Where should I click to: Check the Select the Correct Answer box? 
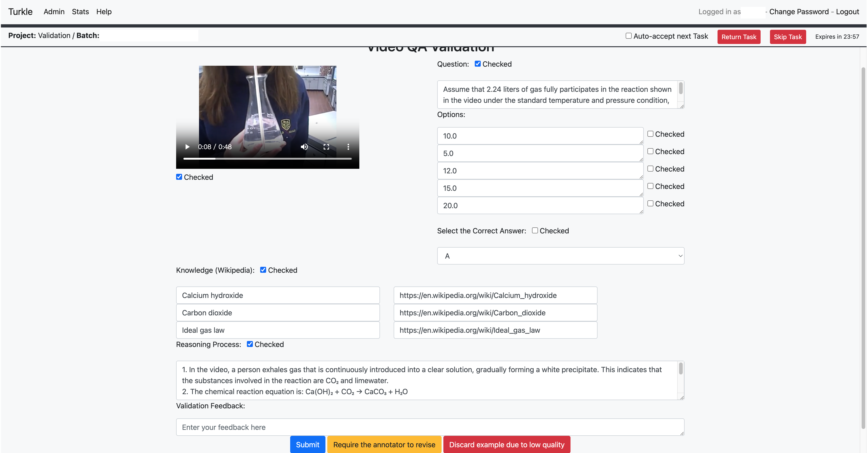click(x=535, y=231)
